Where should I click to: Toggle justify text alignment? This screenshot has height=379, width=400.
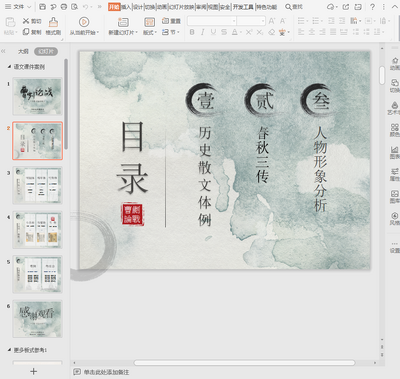click(x=333, y=32)
